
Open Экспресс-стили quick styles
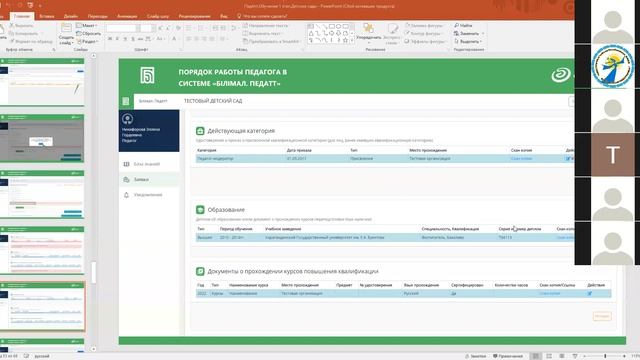point(392,33)
